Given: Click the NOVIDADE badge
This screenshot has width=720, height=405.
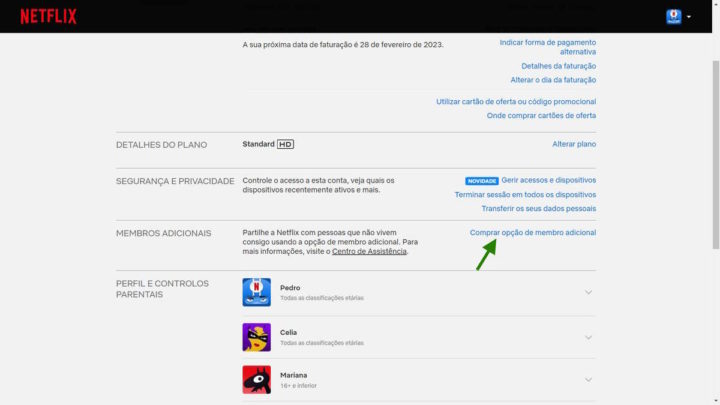Looking at the screenshot, I should tap(482, 181).
